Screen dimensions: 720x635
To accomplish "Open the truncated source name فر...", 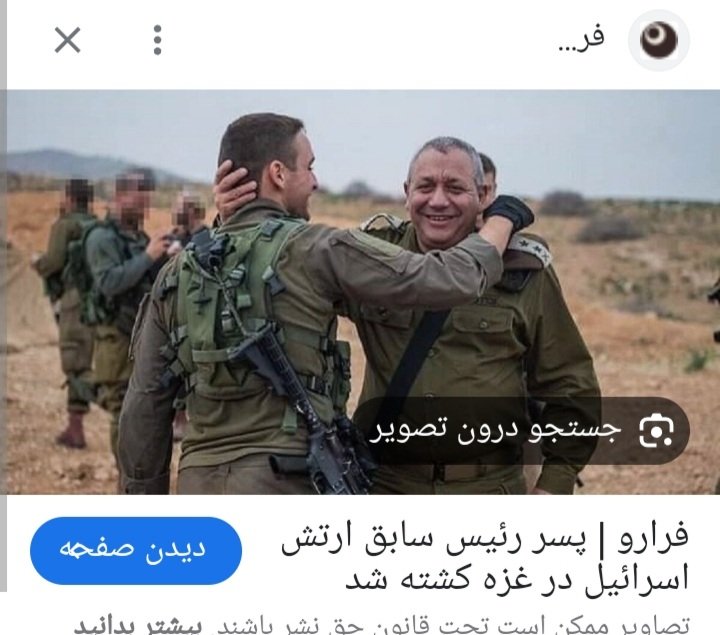I will (582, 40).
